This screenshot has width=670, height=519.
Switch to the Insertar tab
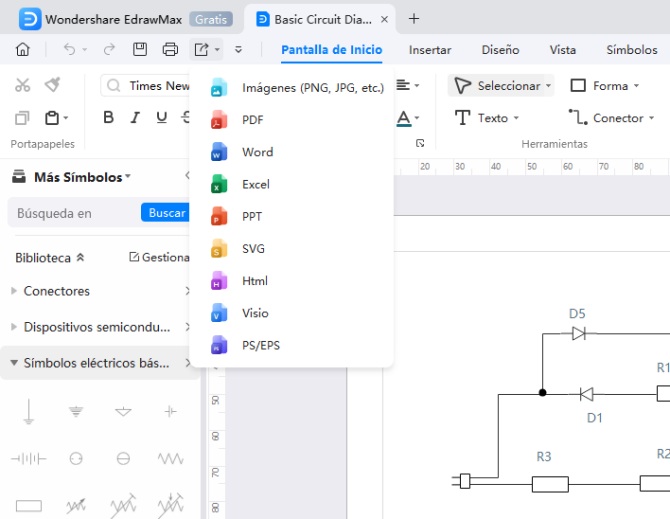[430, 50]
